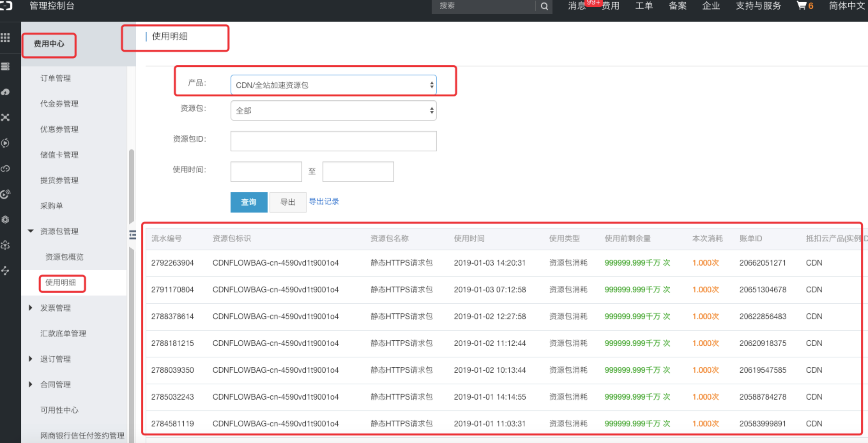The width and height of the screenshot is (868, 443).
Task: Click the circular play icon in left rail
Action: (x=5, y=143)
